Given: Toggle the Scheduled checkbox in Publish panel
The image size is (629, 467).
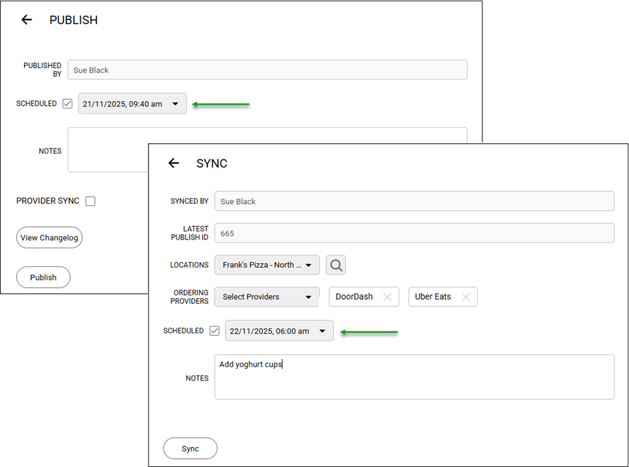Looking at the screenshot, I should (67, 103).
